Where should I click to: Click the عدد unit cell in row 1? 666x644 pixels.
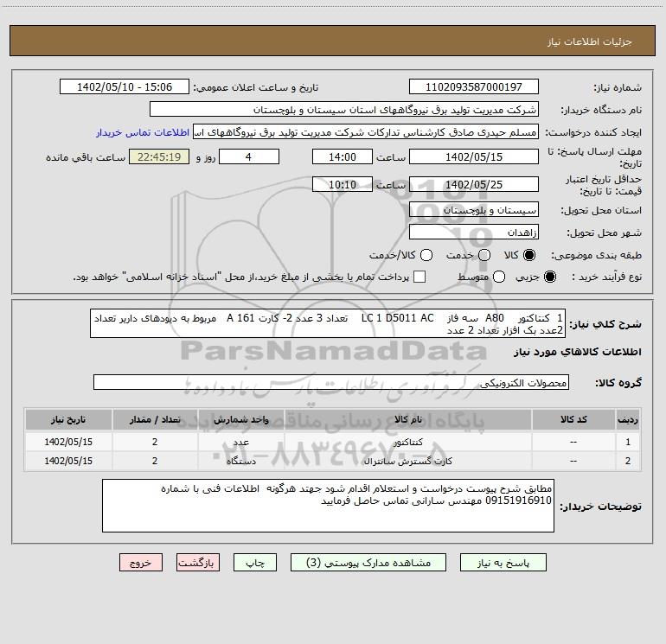(x=240, y=442)
